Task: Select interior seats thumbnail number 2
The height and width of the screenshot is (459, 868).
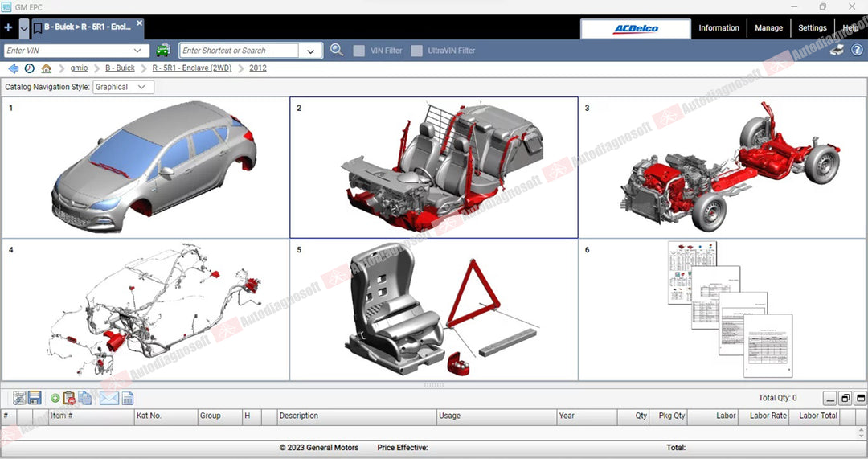Action: point(433,168)
